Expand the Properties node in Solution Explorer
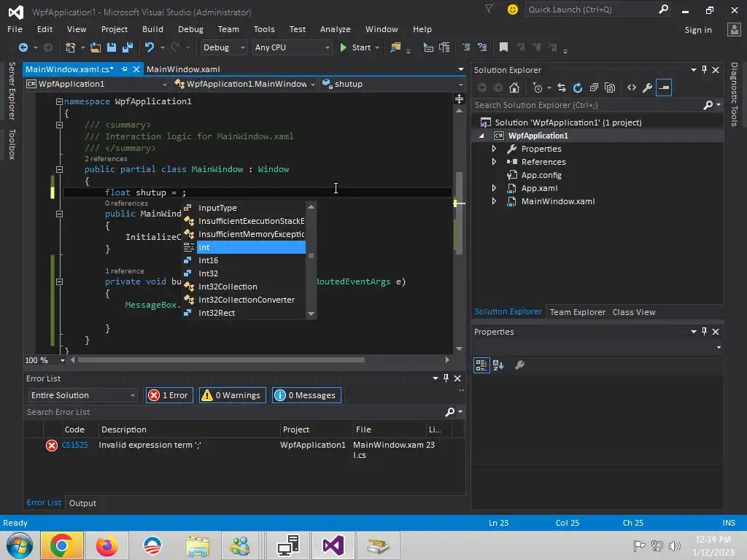Viewport: 747px width, 560px height. [494, 149]
